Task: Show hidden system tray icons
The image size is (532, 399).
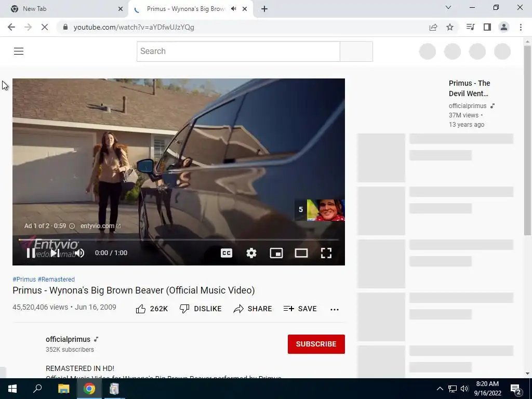Action: coord(440,389)
